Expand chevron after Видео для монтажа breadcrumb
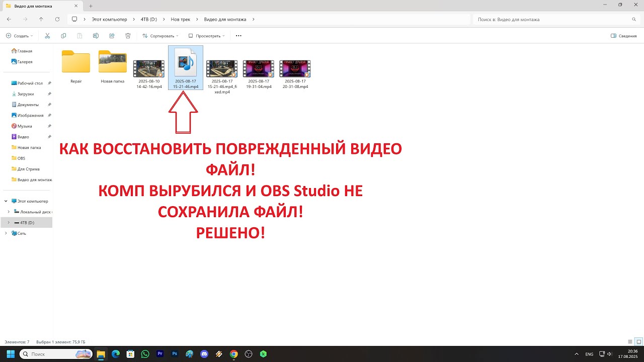Screen dimensions: 644x362 pyautogui.click(x=253, y=19)
